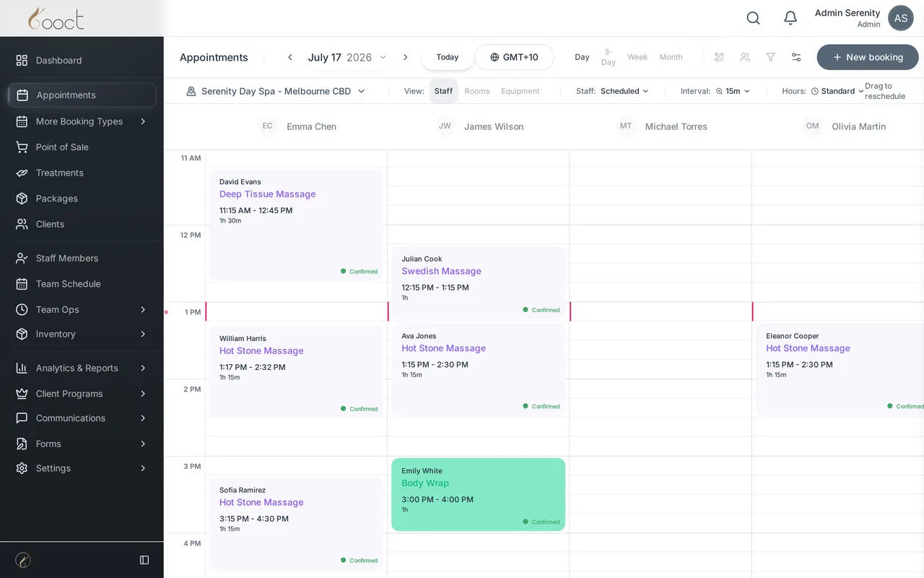Open the Treatments sidebar label
924x578 pixels.
60,173
